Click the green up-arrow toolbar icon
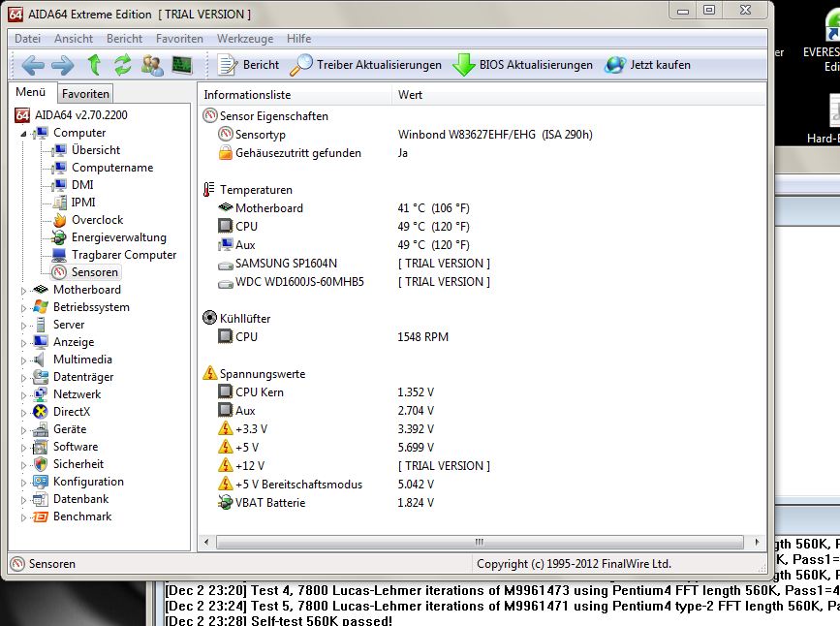 point(94,65)
